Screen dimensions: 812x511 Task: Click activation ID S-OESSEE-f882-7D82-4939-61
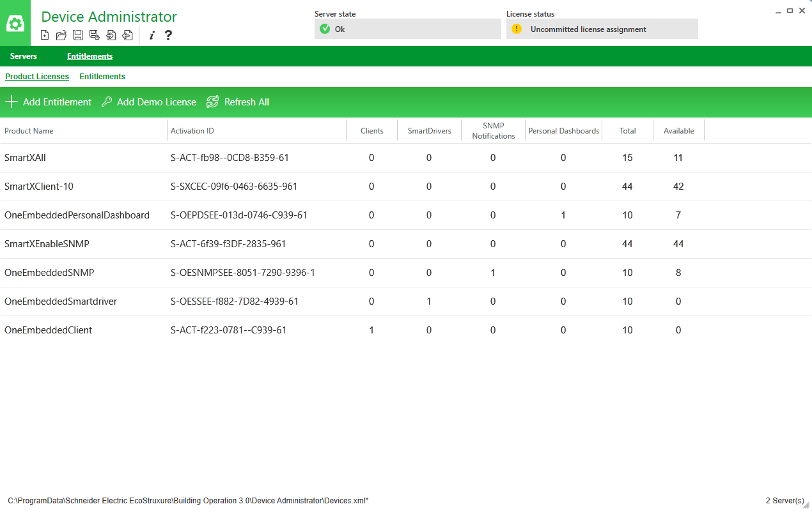235,301
